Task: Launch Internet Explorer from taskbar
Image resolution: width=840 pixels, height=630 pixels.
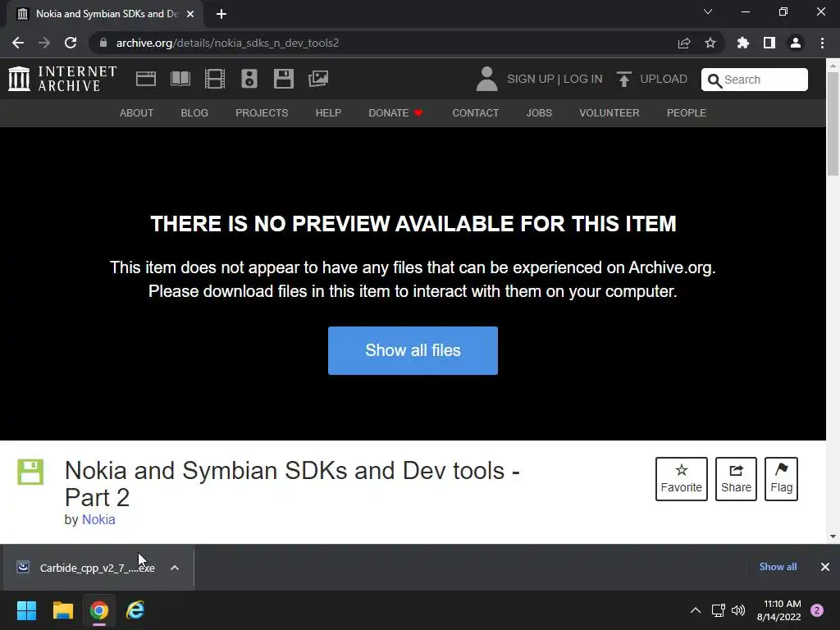Action: pyautogui.click(x=135, y=610)
